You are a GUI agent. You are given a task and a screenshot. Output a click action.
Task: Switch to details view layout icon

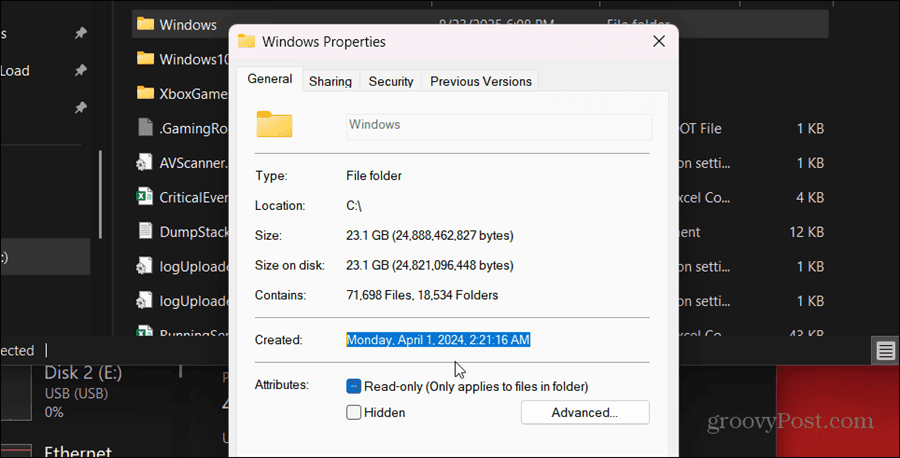[x=885, y=350]
